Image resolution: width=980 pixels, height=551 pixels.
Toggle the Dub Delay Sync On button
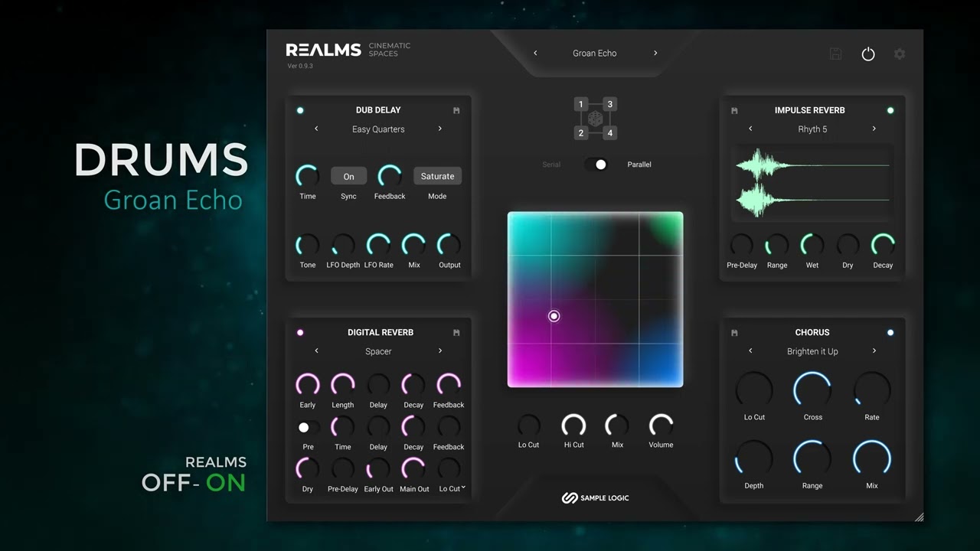[348, 176]
